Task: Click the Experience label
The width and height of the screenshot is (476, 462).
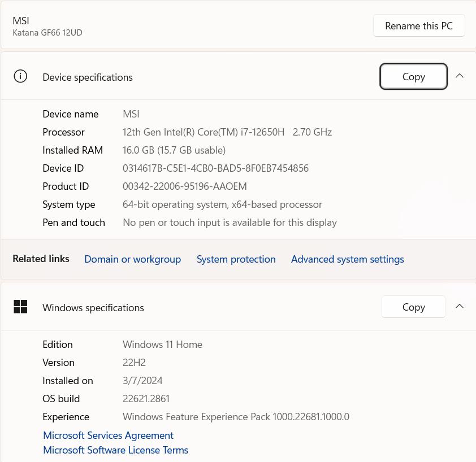Action: pyautogui.click(x=66, y=417)
